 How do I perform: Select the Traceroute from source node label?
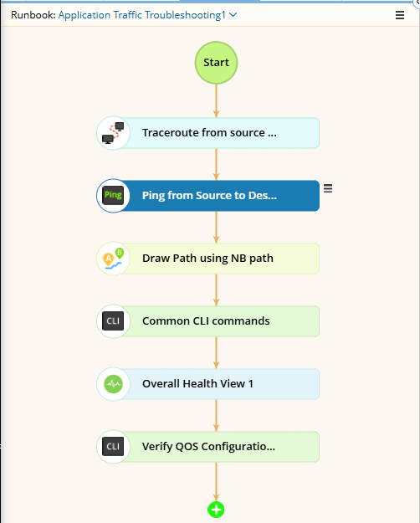[209, 133]
